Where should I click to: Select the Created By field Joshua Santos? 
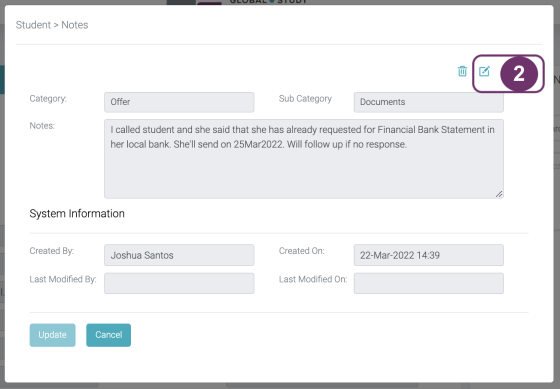pos(179,255)
